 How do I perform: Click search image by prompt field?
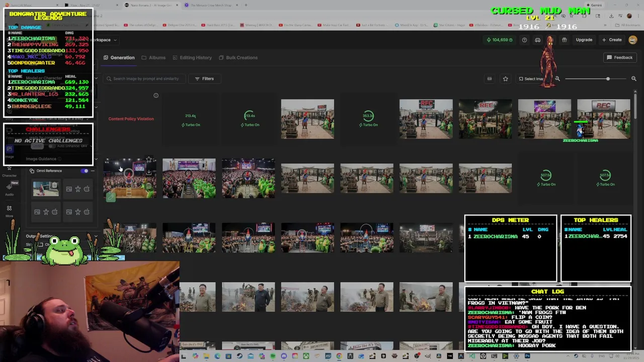pos(143,78)
